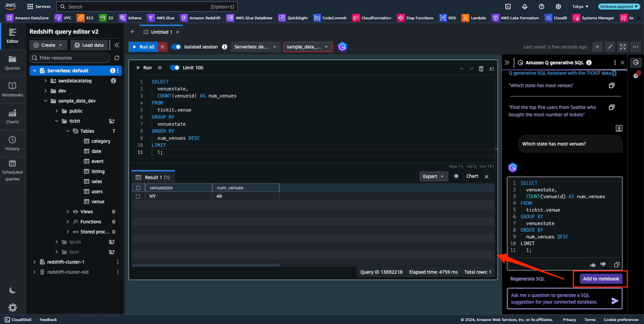
Task: Move the cell down with arrow
Action: coord(471,69)
